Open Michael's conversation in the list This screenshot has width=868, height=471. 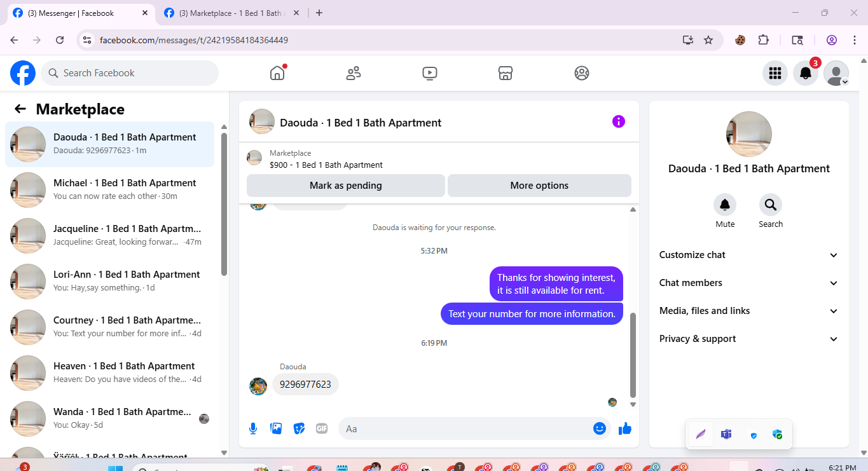coord(109,190)
